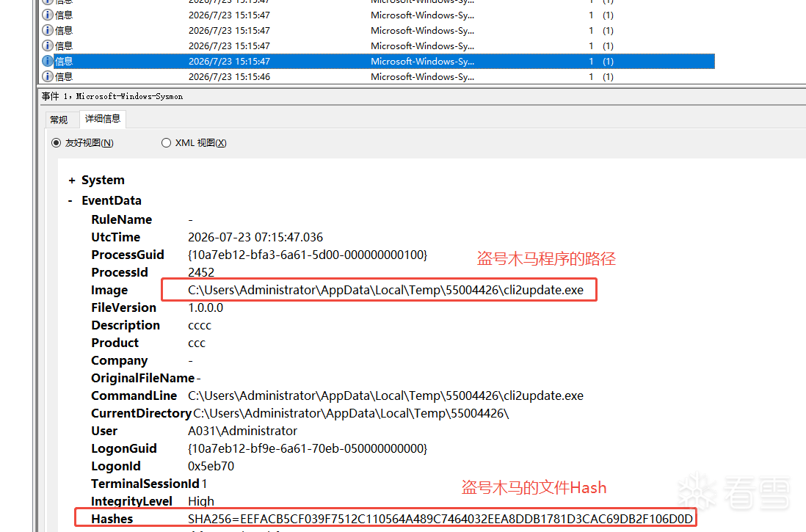Select the XML 视图(X) radio button
806x532 pixels.
pyautogui.click(x=166, y=143)
